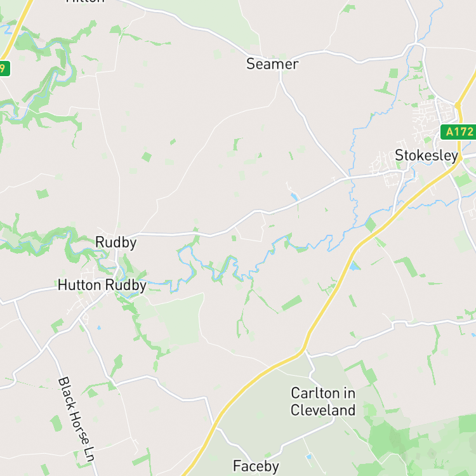Click the Seamer village label
This screenshot has width=476, height=476.
click(x=272, y=64)
